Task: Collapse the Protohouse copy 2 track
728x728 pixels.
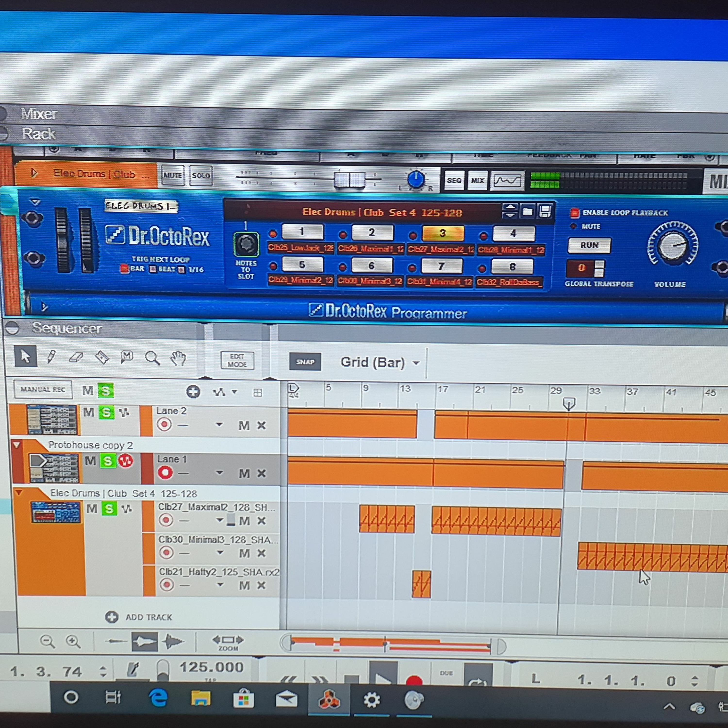Action: 16,445
